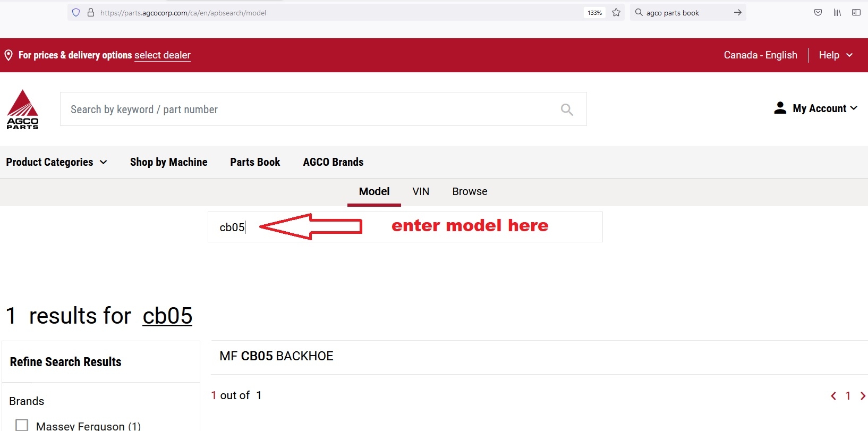Expand the Help dropdown

tap(836, 55)
